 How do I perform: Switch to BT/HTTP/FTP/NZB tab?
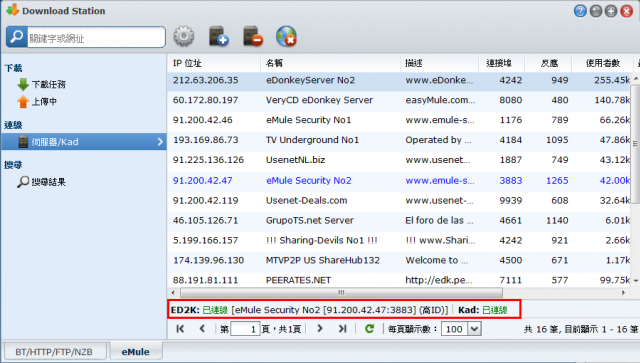point(54,352)
